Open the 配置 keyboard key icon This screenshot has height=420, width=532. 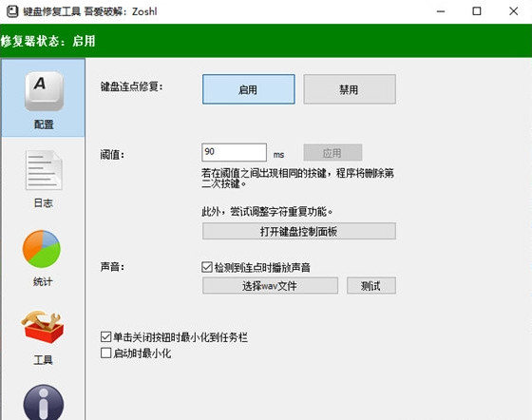pos(44,91)
